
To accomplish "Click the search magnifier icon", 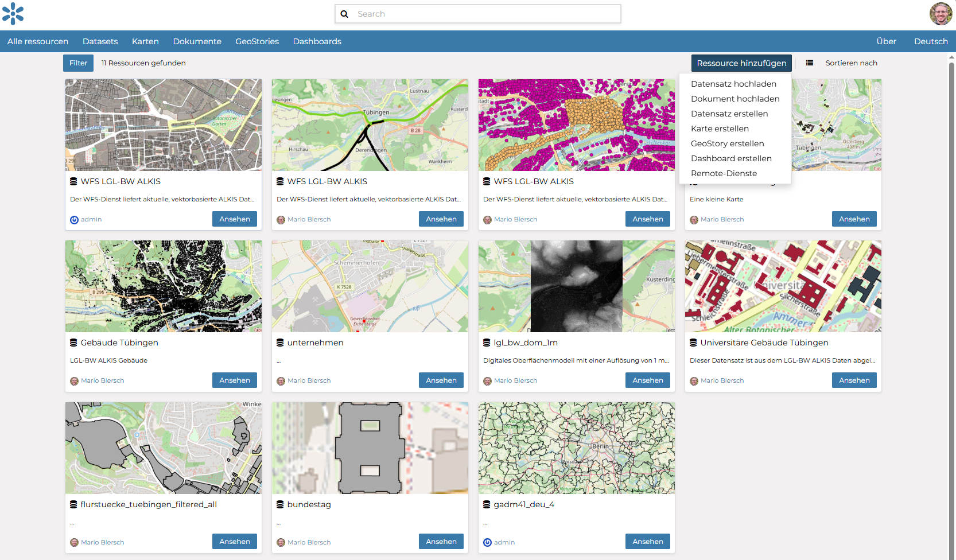I will [344, 14].
